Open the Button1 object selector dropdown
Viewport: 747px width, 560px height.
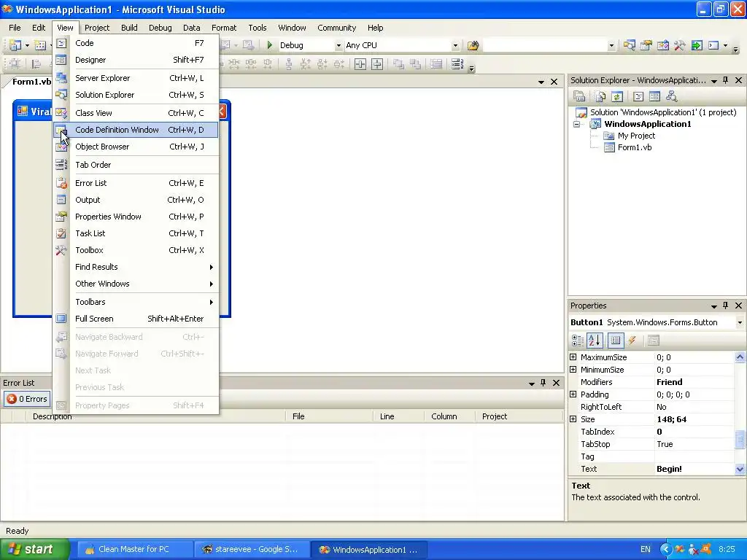[x=740, y=322]
